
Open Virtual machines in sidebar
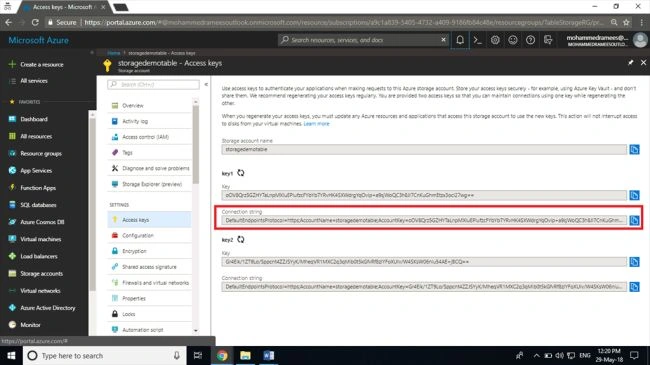pyautogui.click(x=41, y=239)
